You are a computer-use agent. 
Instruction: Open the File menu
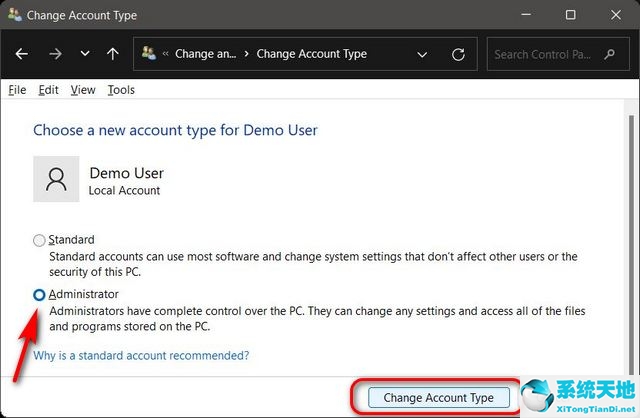tap(17, 90)
